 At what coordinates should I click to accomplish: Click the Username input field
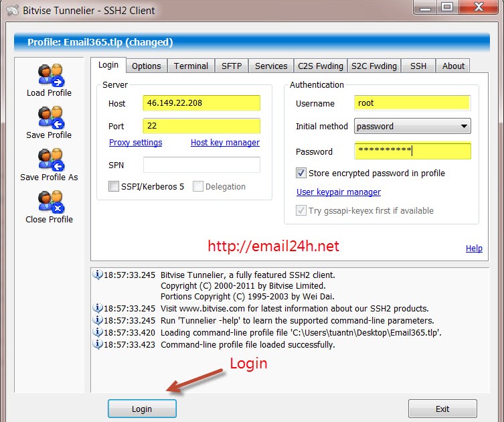412,103
